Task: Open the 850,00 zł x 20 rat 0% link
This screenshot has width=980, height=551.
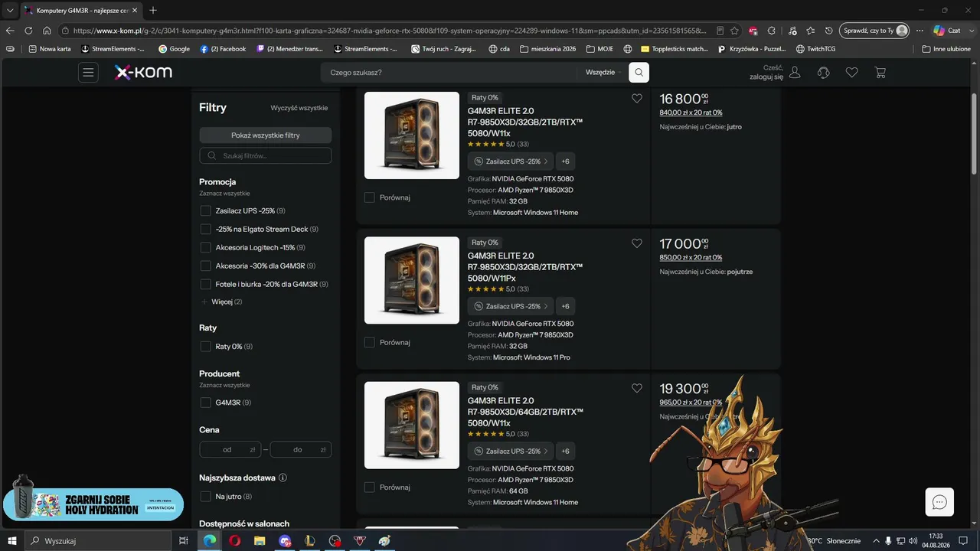Action: point(691,257)
